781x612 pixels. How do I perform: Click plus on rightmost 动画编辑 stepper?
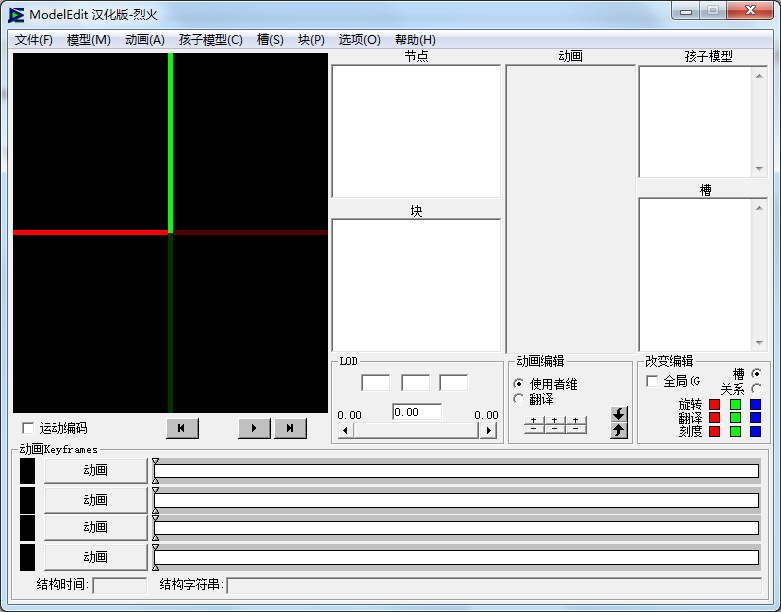point(576,420)
